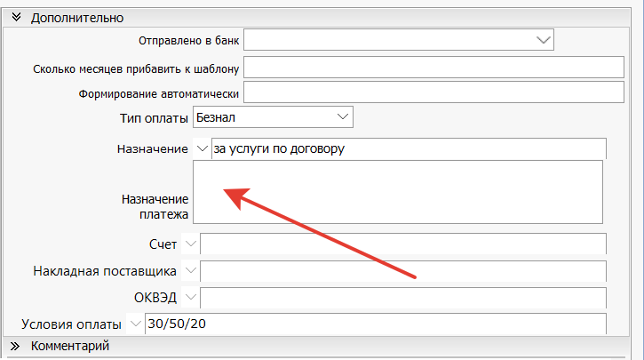This screenshot has width=644, height=360.
Task: Click the Счет input field
Action: [x=403, y=244]
